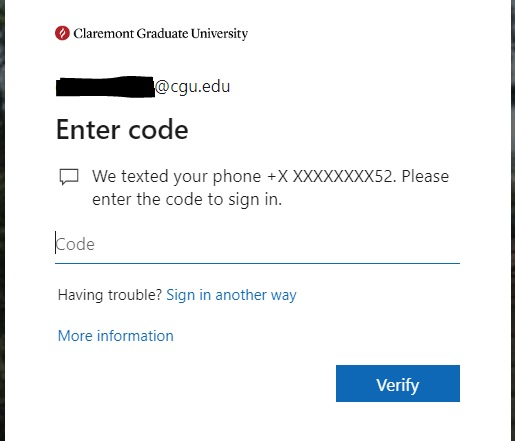Click the word 'Graduate' in the header logo
The image size is (515, 441).
pos(162,33)
